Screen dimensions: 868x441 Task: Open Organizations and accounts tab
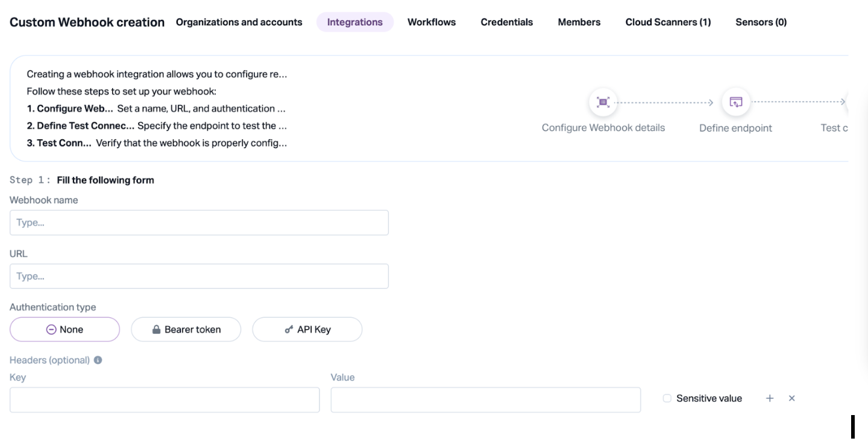click(x=239, y=22)
